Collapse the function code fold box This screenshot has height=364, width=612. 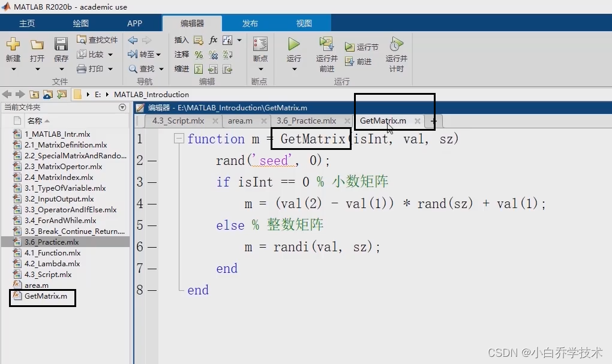(178, 139)
